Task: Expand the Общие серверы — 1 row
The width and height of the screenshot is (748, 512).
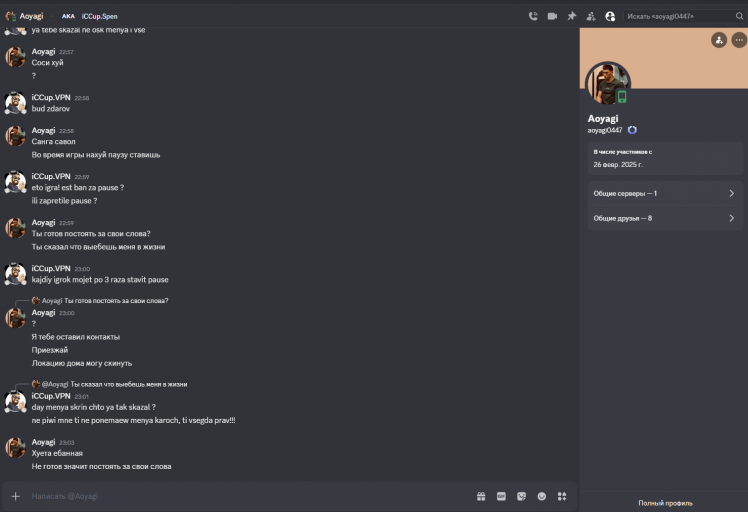Action: [665, 193]
